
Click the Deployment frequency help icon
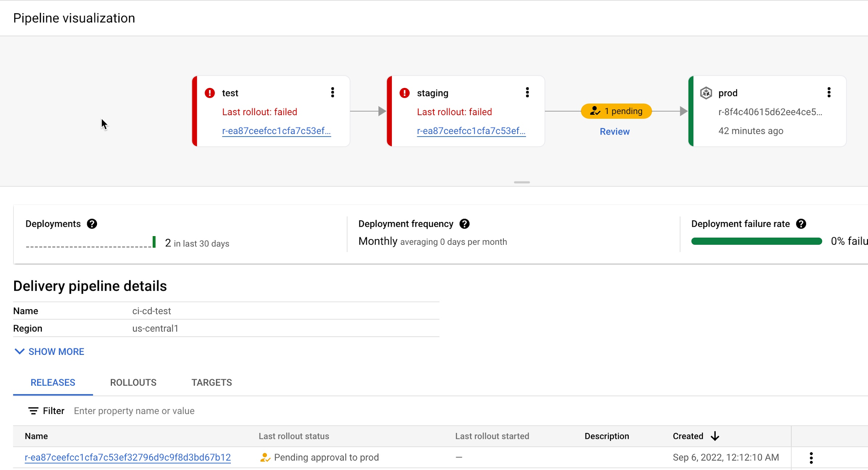(x=464, y=224)
